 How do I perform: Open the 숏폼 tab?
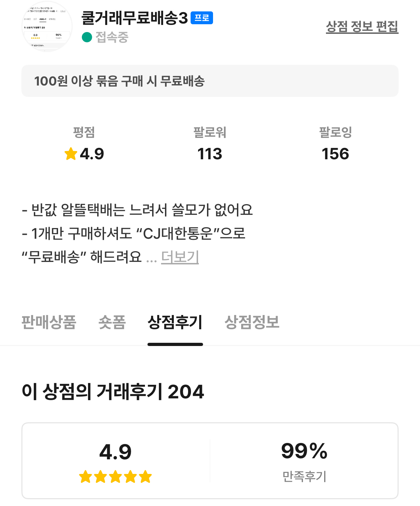pyautogui.click(x=112, y=322)
